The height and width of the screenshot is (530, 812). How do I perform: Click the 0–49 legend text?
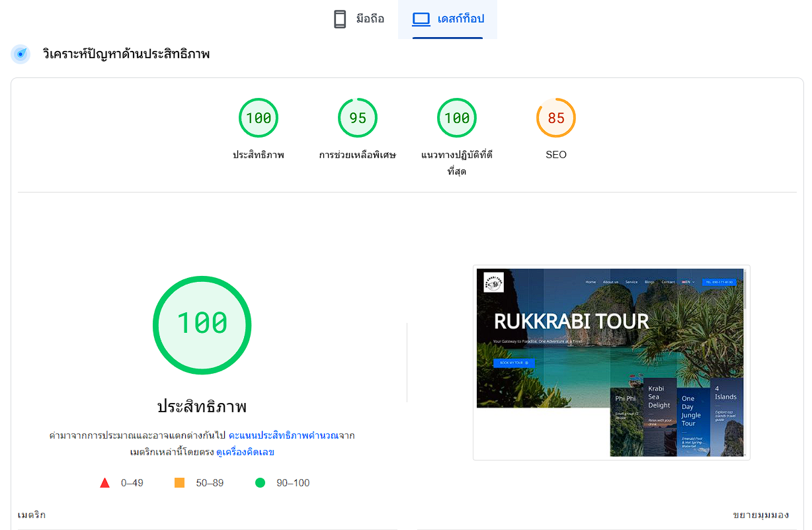(132, 483)
